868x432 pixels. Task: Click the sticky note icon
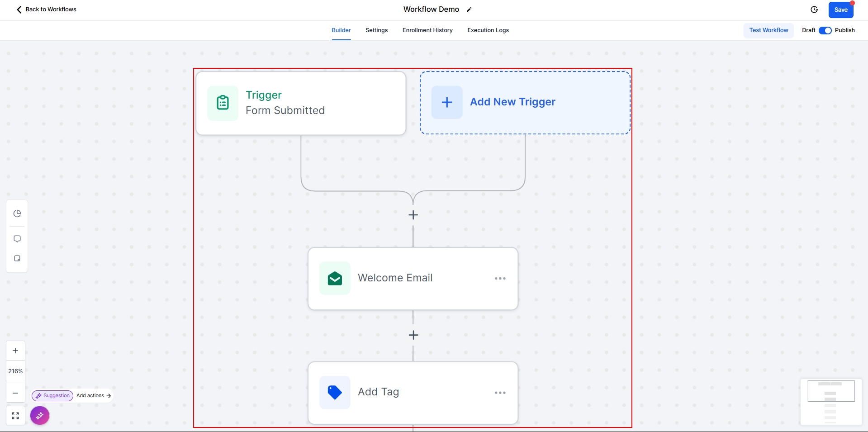point(17,258)
